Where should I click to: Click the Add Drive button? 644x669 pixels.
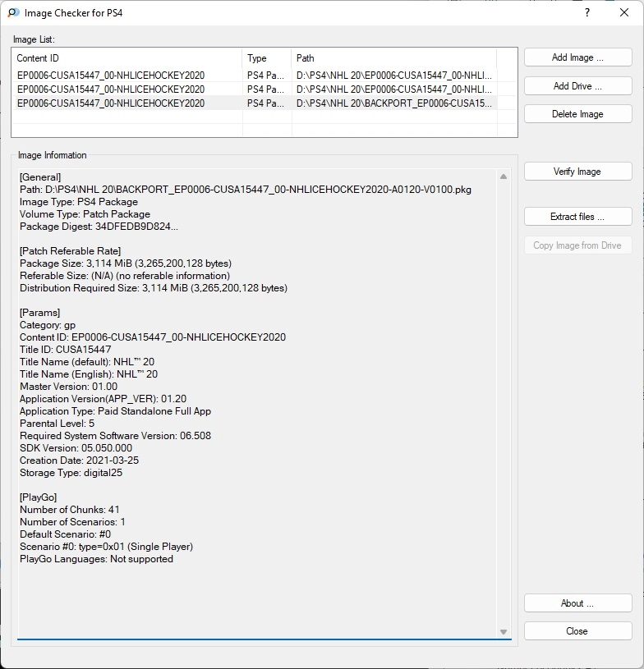[x=577, y=86]
